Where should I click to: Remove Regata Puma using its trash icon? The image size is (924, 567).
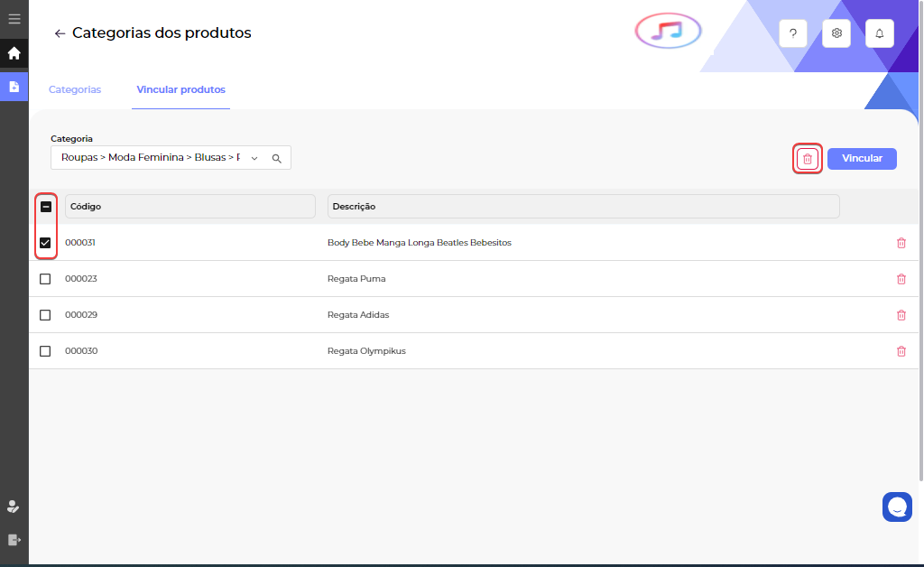click(901, 279)
